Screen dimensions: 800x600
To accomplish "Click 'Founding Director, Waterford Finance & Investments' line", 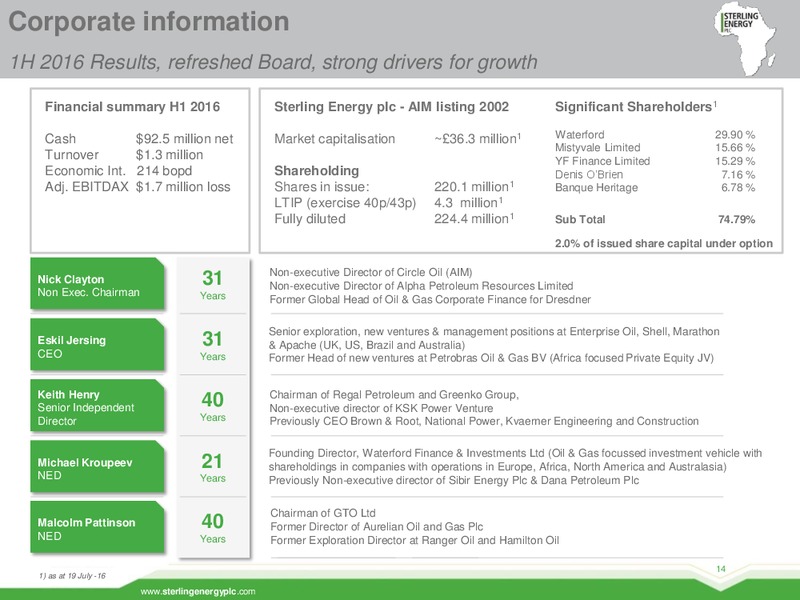I will coord(515,453).
